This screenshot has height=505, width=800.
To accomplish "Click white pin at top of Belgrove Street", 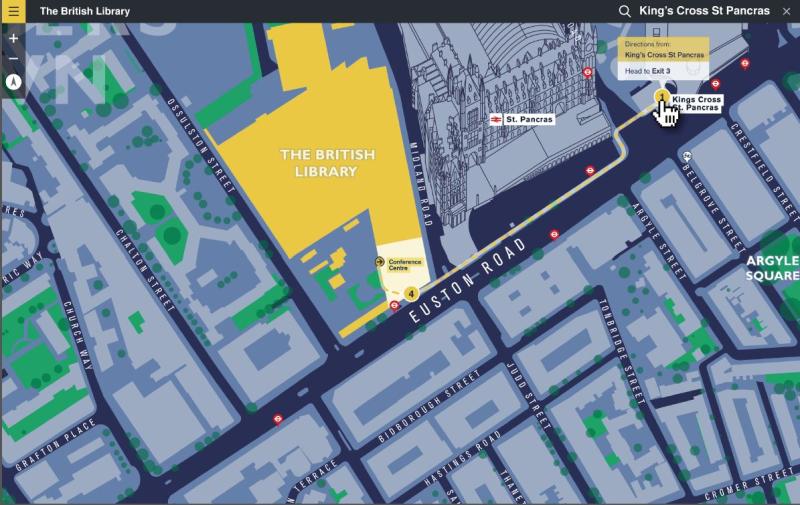I will [x=687, y=156].
